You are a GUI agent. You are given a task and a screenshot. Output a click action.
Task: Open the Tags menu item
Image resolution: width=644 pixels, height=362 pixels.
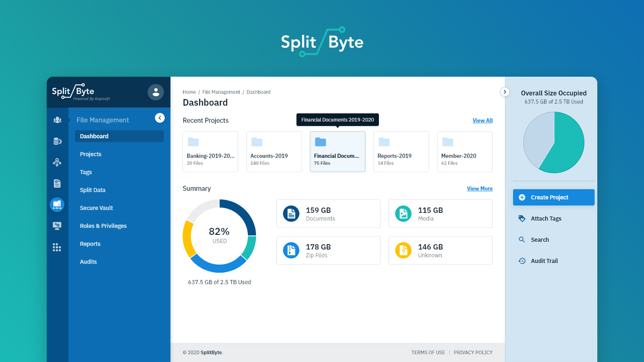[86, 172]
